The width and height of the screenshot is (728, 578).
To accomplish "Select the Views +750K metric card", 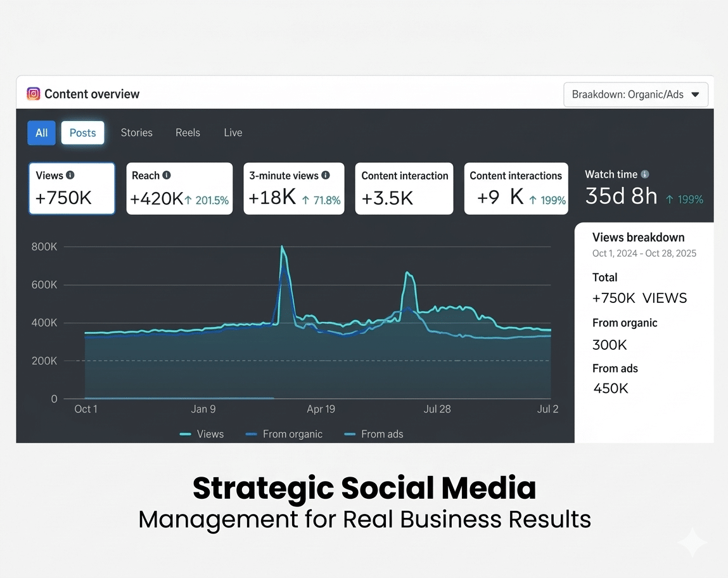I will pyautogui.click(x=72, y=188).
